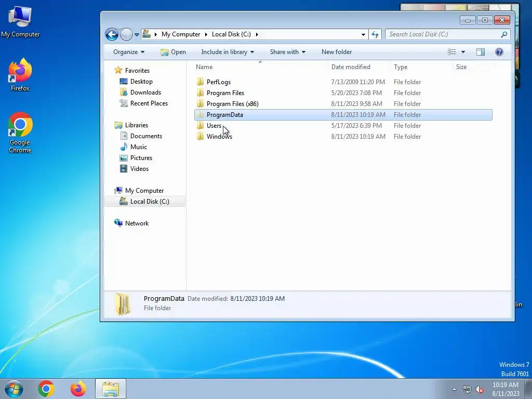Select the Program Files (x86) folder icon
This screenshot has width=532, height=399.
pyautogui.click(x=200, y=103)
